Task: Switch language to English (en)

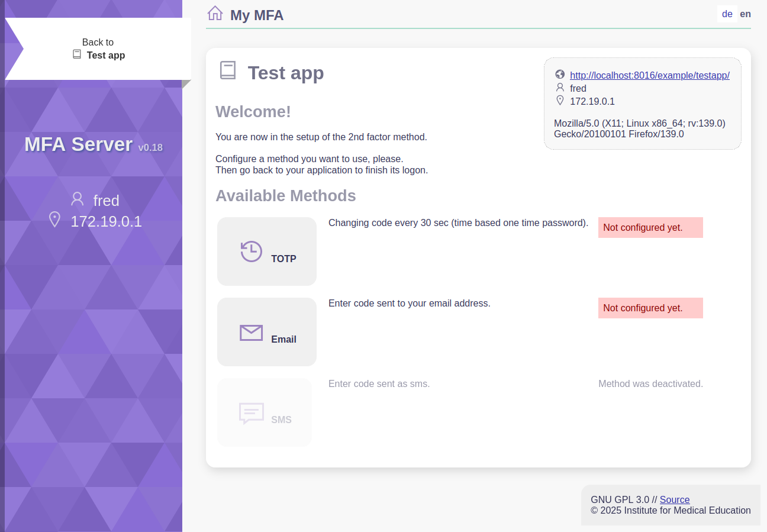Action: pos(745,14)
